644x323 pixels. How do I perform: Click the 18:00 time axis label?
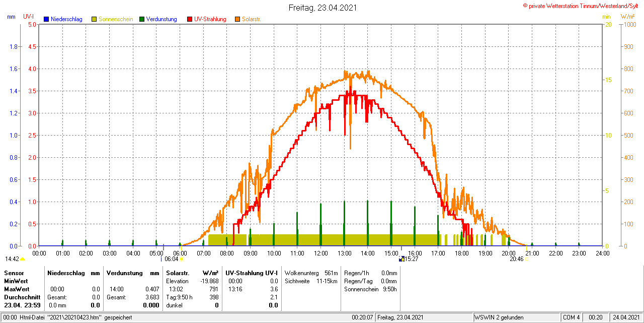pyautogui.click(x=461, y=253)
